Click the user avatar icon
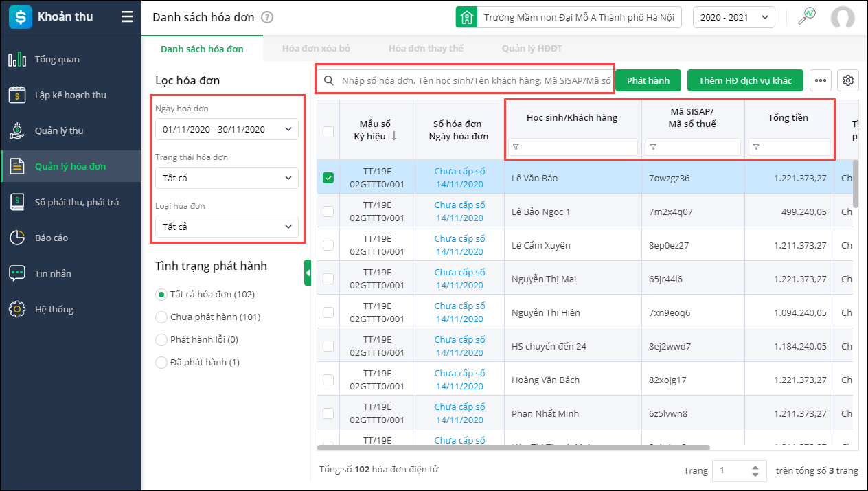 coord(843,18)
